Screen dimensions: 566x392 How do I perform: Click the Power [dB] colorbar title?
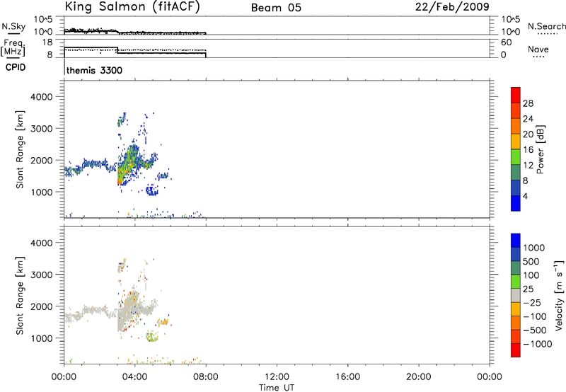(x=540, y=149)
